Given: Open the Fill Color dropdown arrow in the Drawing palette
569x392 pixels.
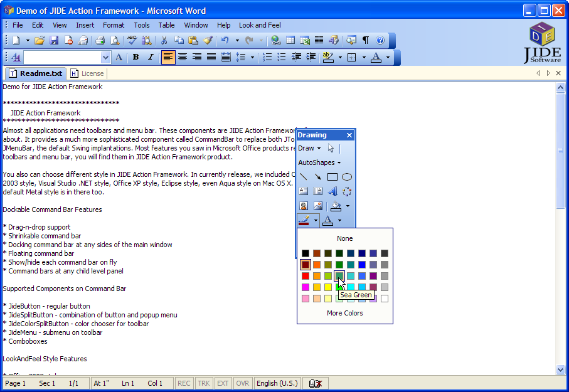Looking at the screenshot, I should point(348,206).
